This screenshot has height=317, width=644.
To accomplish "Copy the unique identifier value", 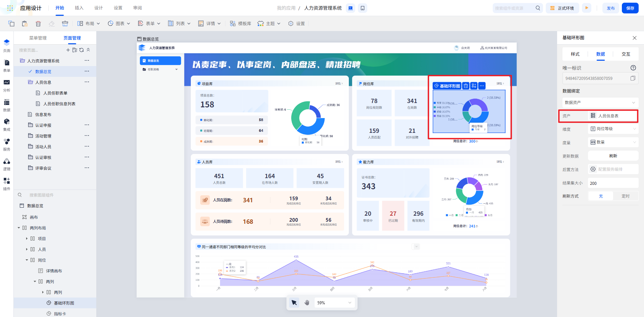I will 633,78.
